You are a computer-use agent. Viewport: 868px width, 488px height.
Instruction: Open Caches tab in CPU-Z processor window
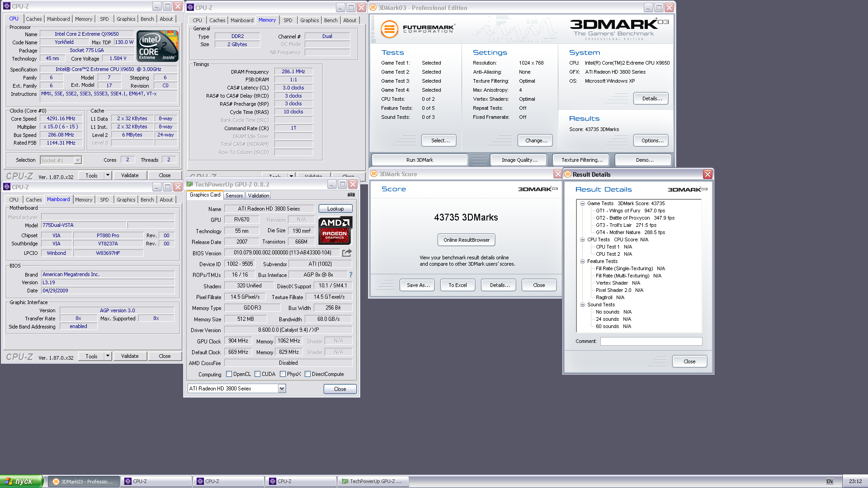[x=33, y=19]
